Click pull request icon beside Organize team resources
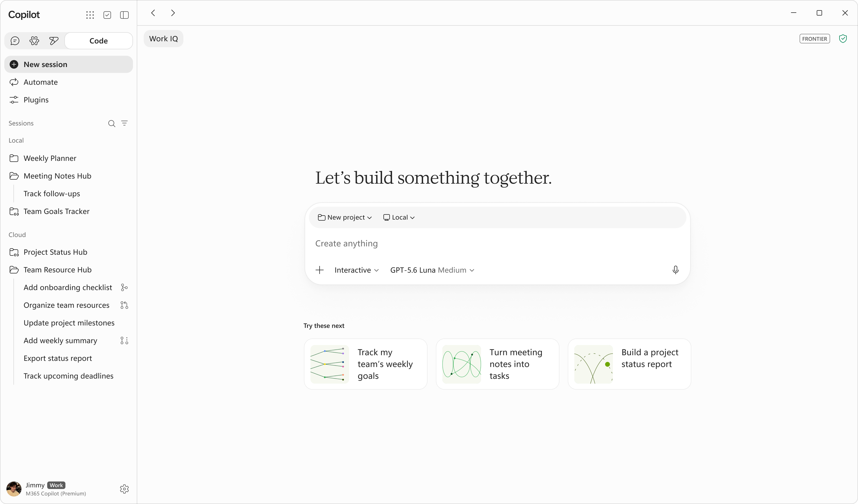 pos(124,305)
